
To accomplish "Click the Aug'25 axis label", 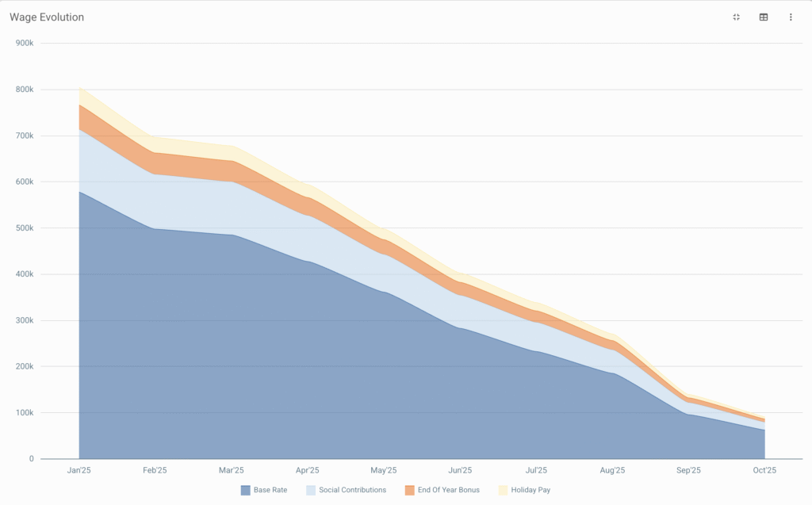I will coord(612,470).
